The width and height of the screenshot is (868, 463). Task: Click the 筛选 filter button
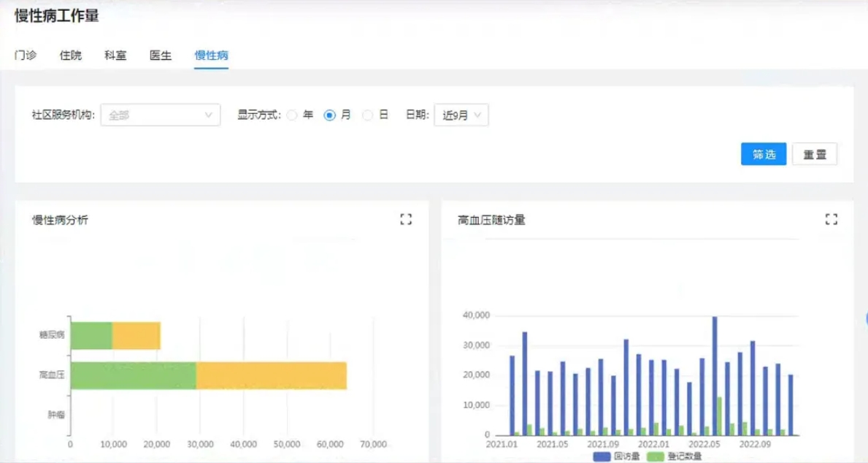(763, 154)
